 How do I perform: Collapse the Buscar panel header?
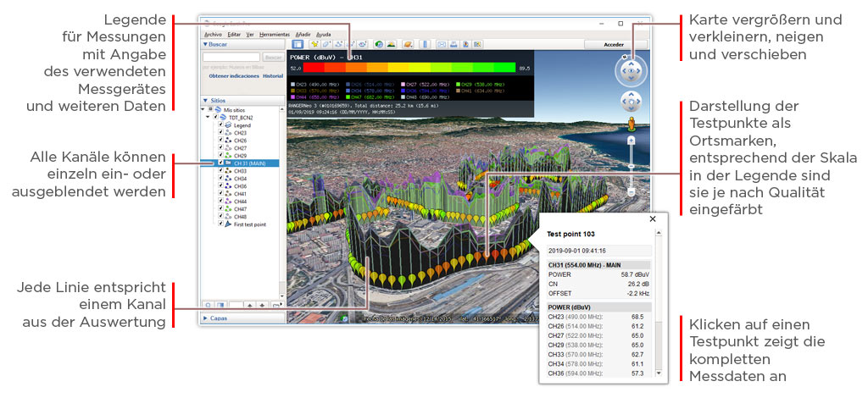(x=242, y=44)
